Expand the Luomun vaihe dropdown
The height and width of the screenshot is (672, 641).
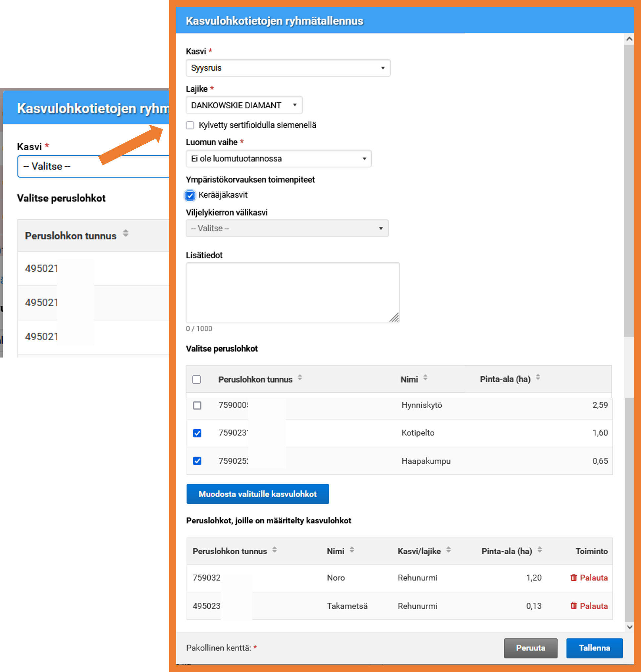(x=278, y=159)
